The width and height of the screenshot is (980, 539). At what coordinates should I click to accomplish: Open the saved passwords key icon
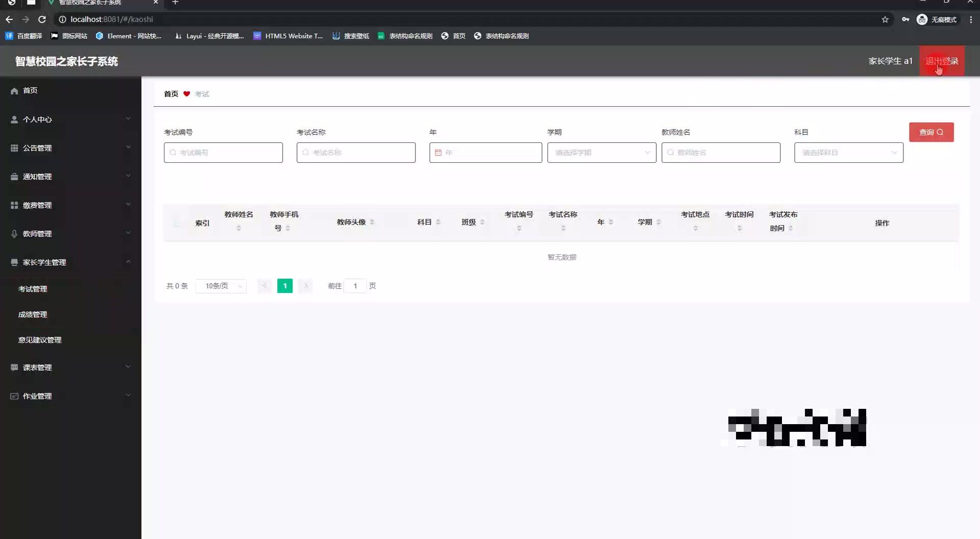[905, 19]
